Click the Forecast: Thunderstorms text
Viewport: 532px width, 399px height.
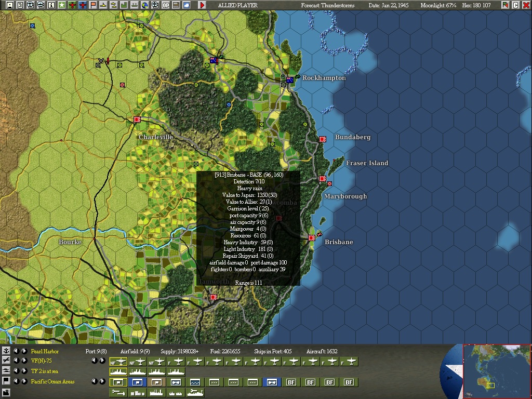(328, 5)
